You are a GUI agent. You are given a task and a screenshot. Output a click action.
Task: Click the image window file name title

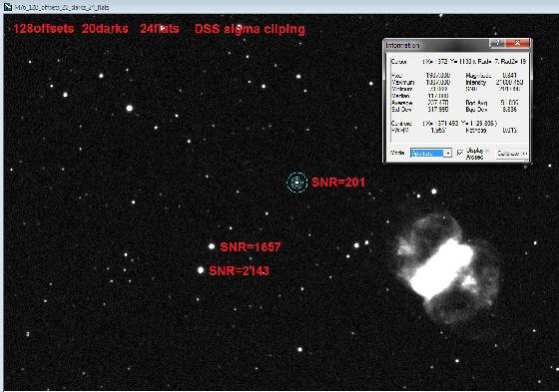pos(62,7)
